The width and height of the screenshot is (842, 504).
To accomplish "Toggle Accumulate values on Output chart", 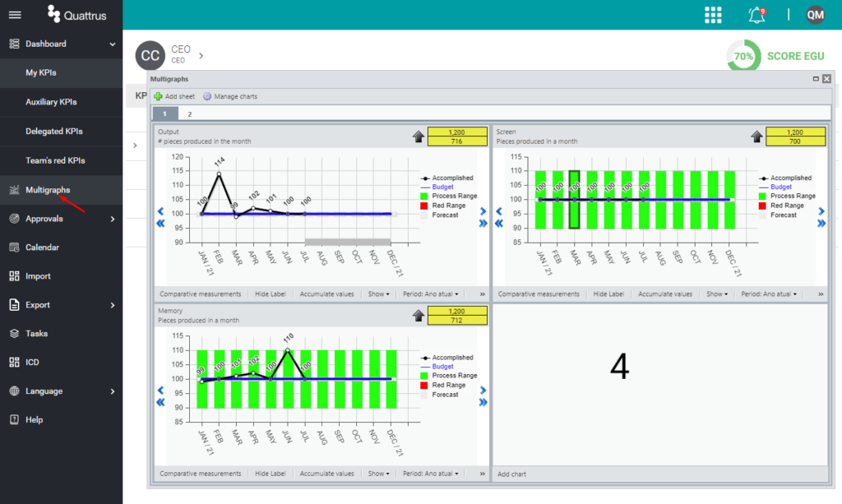I will (x=326, y=294).
